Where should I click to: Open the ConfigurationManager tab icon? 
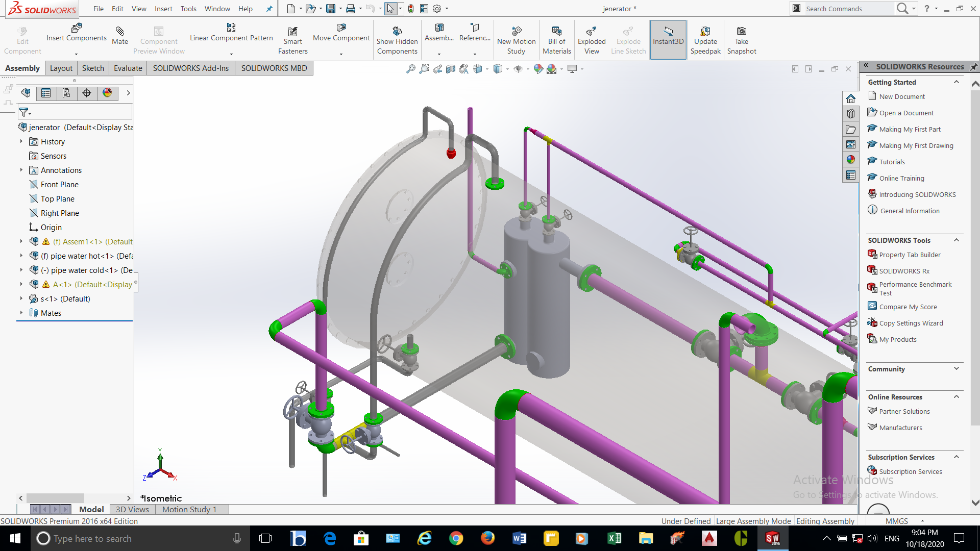[66, 93]
